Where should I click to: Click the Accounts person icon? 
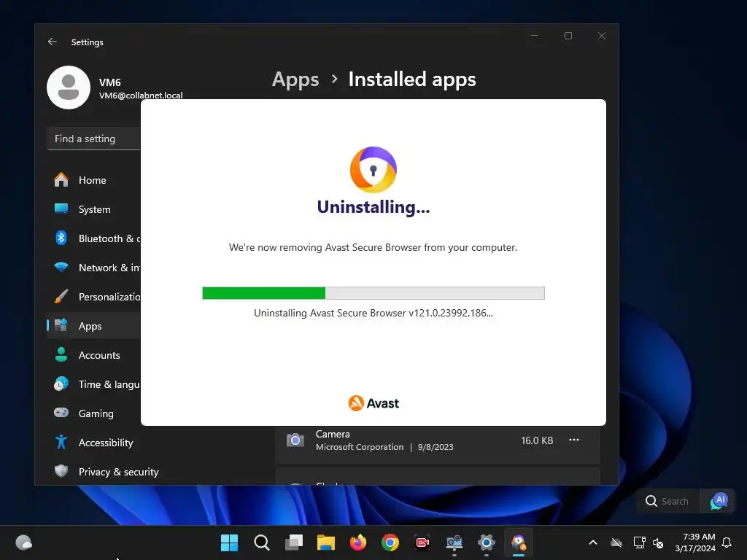[x=61, y=354]
